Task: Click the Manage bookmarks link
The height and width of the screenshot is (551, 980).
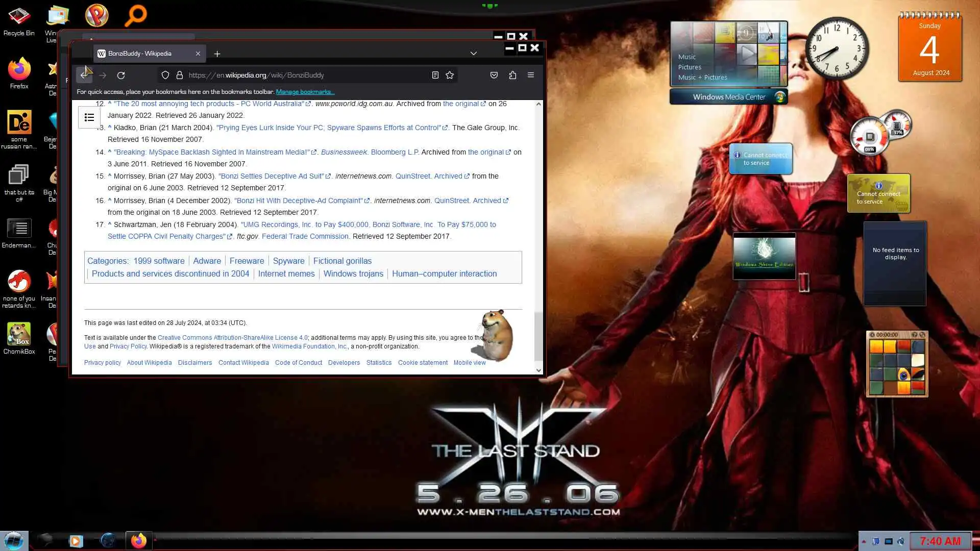Action: coord(305,92)
